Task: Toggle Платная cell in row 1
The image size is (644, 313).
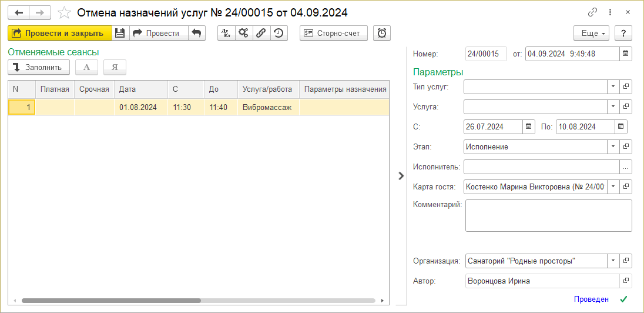Action: tap(55, 107)
